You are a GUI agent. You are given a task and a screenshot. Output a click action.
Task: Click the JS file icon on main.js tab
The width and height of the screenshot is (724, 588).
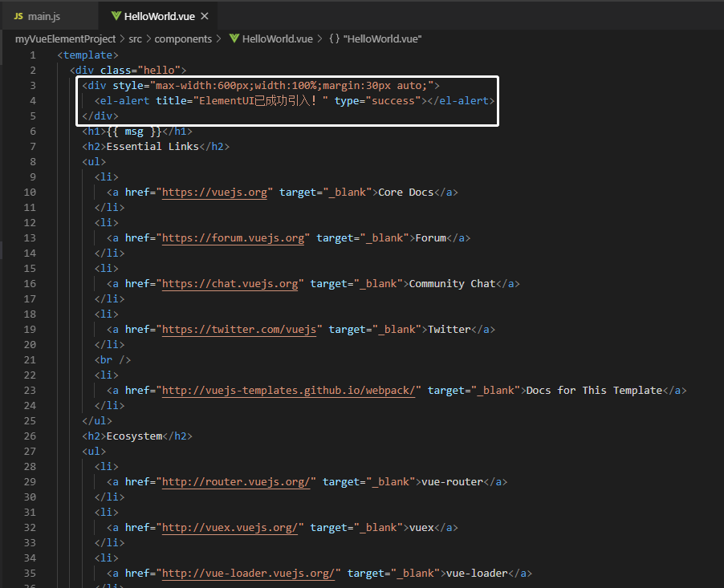point(18,16)
